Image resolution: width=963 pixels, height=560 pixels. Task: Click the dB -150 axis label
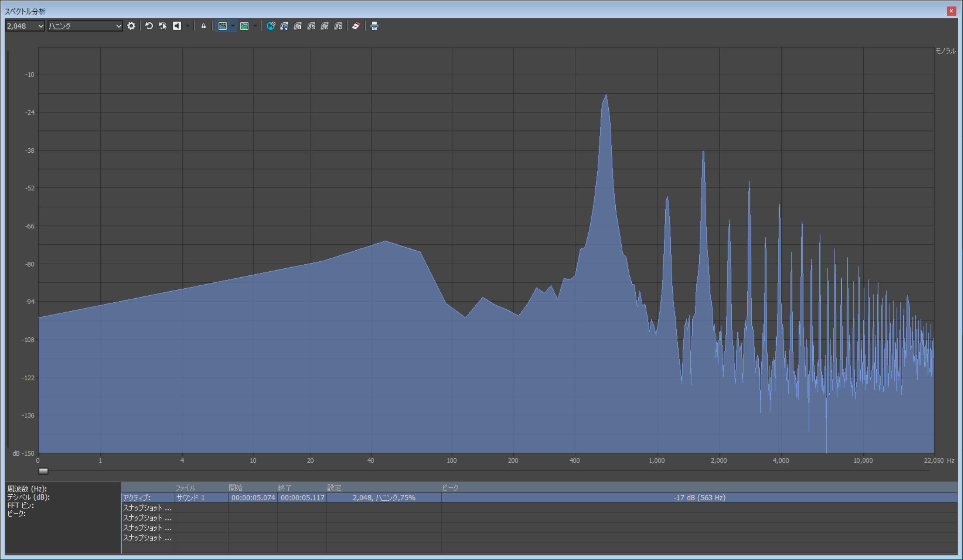pyautogui.click(x=23, y=453)
